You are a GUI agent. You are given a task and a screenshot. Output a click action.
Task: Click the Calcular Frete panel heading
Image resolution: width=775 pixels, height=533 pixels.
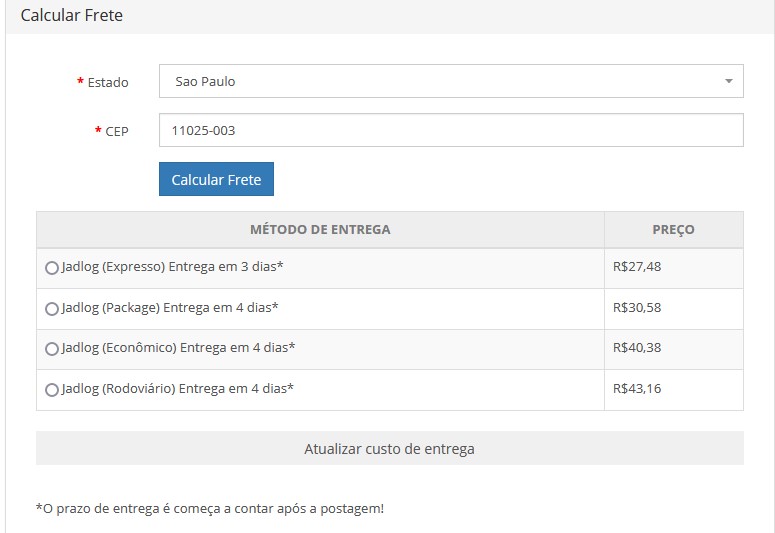pos(72,15)
